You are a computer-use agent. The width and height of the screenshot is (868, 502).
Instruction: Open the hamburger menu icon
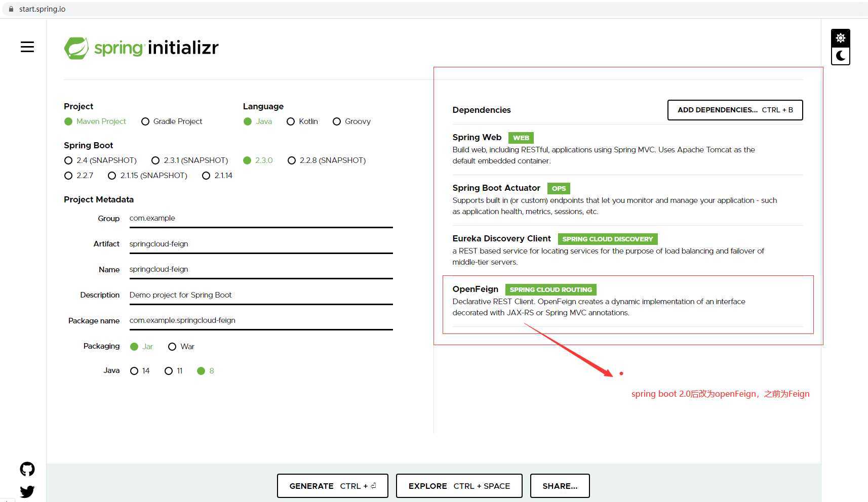pyautogui.click(x=27, y=47)
